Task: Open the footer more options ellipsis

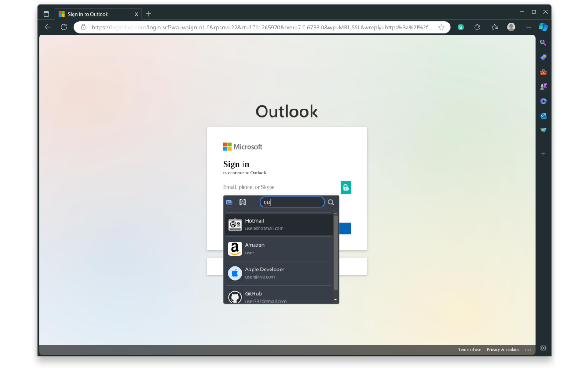Action: (x=528, y=350)
